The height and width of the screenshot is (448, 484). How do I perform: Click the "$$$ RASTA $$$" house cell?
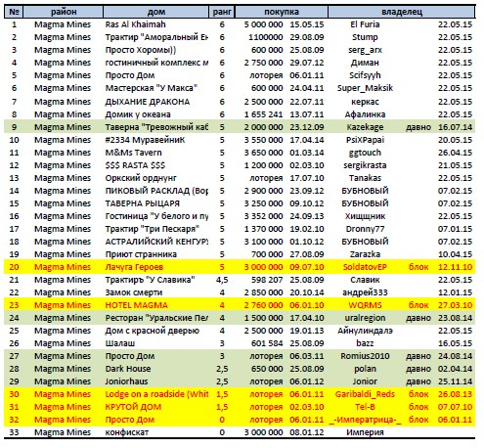(135, 165)
